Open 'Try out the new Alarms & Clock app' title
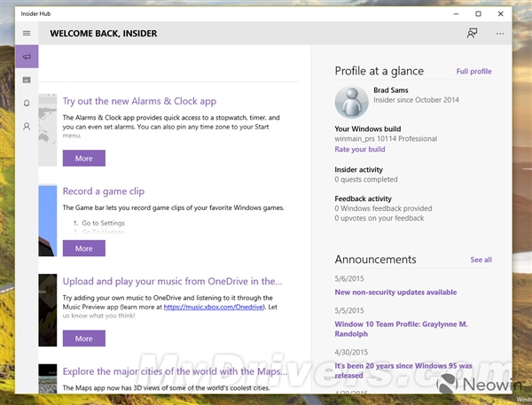Screen dimensions: 532x405 [x=139, y=101]
